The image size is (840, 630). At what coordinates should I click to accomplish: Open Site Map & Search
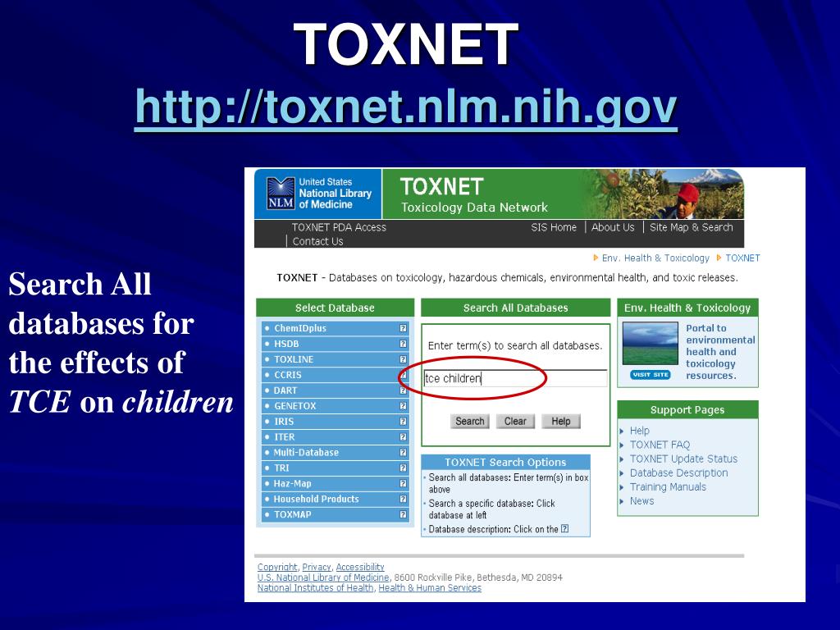(x=691, y=227)
